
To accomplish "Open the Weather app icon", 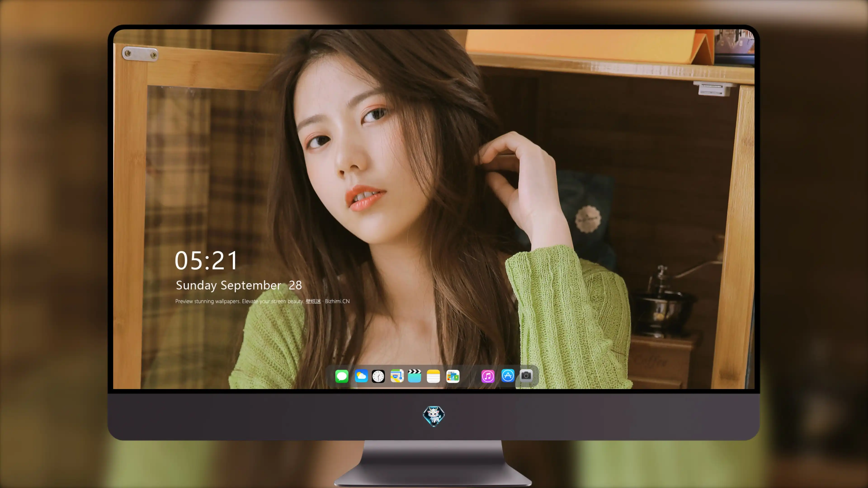I will click(361, 376).
